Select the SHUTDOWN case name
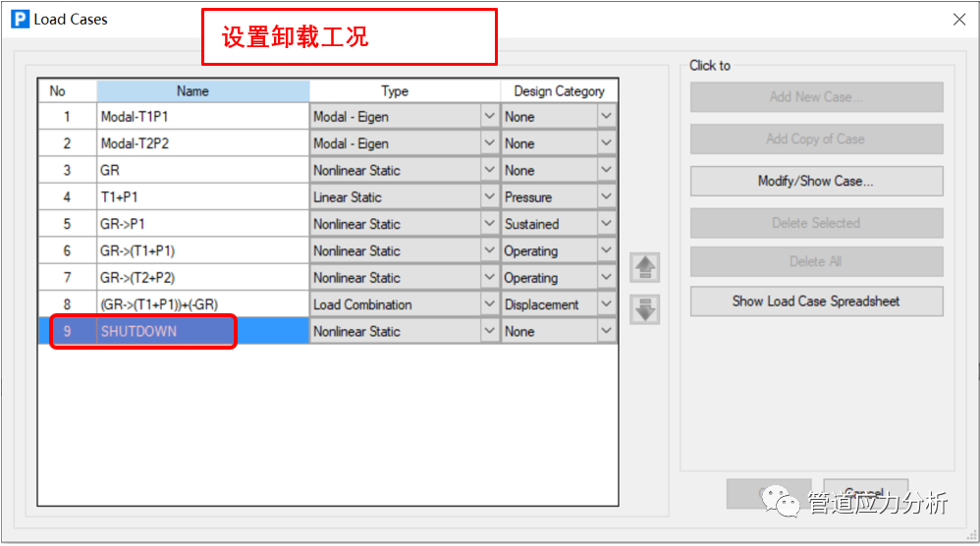The height and width of the screenshot is (546, 980). pyautogui.click(x=203, y=331)
